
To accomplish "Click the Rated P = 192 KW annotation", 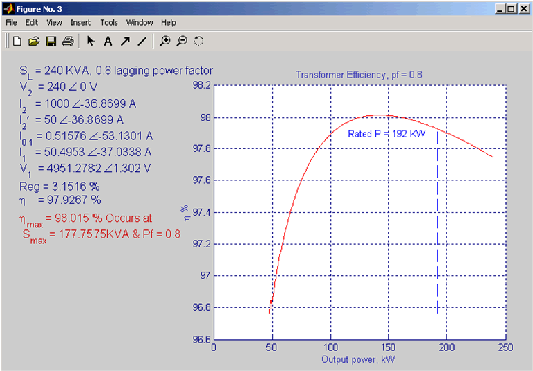I will click(386, 134).
